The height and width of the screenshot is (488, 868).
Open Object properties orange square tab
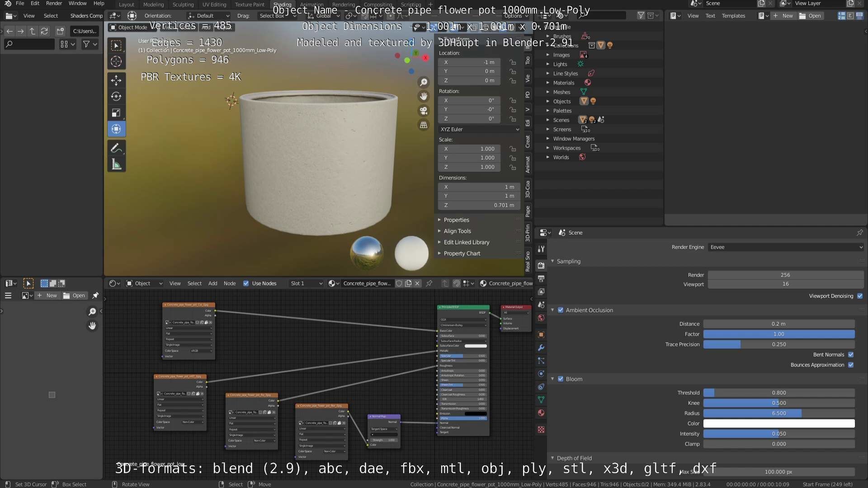541,334
